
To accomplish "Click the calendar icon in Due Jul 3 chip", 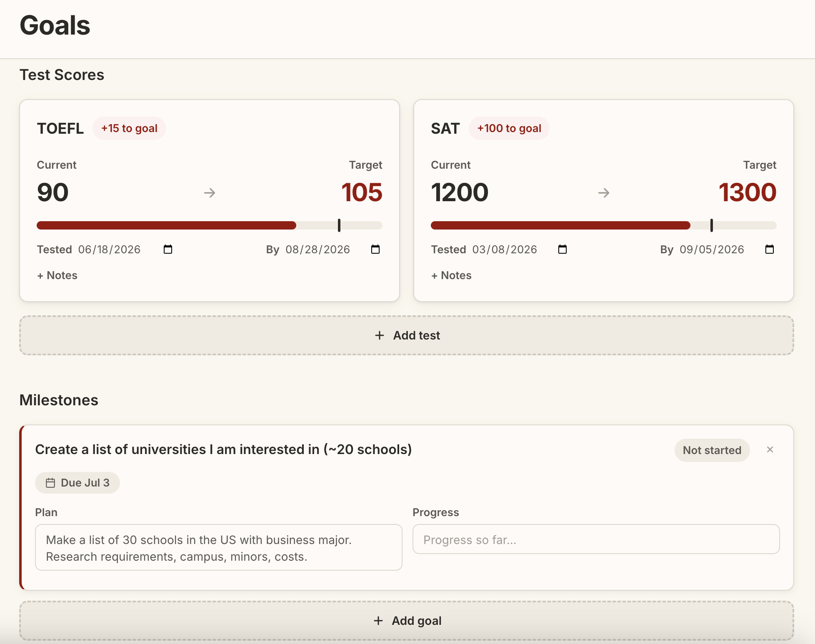I will [50, 483].
